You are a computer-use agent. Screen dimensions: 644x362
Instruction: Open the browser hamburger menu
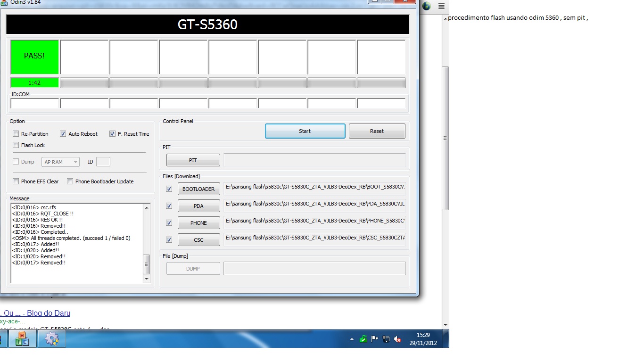(441, 6)
